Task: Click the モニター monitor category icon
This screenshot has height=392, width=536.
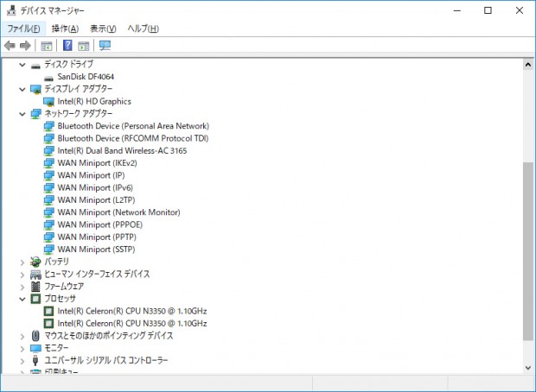Action: coord(35,348)
